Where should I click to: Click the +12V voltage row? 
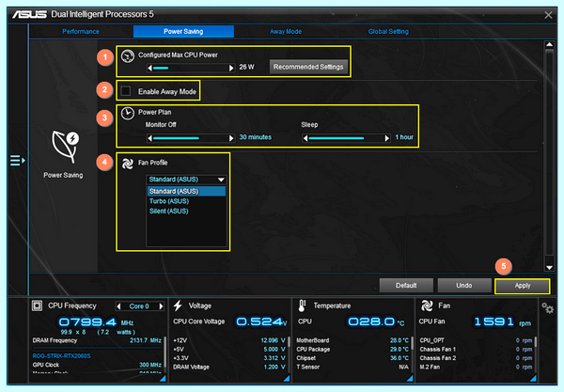pos(229,340)
